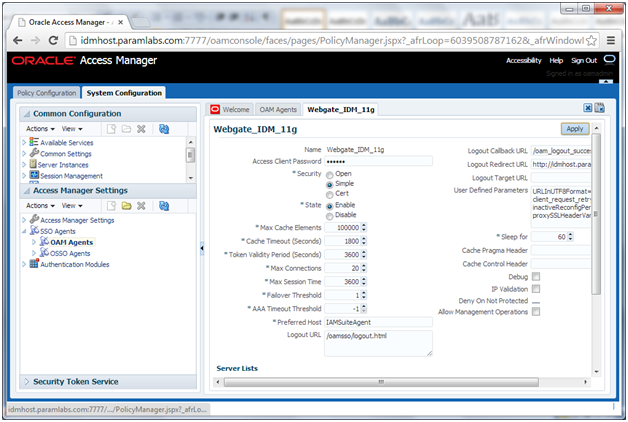Screen dimensions: 628x422
Task: Toggle Deny On Not Protected checkbox
Action: pos(536,302)
